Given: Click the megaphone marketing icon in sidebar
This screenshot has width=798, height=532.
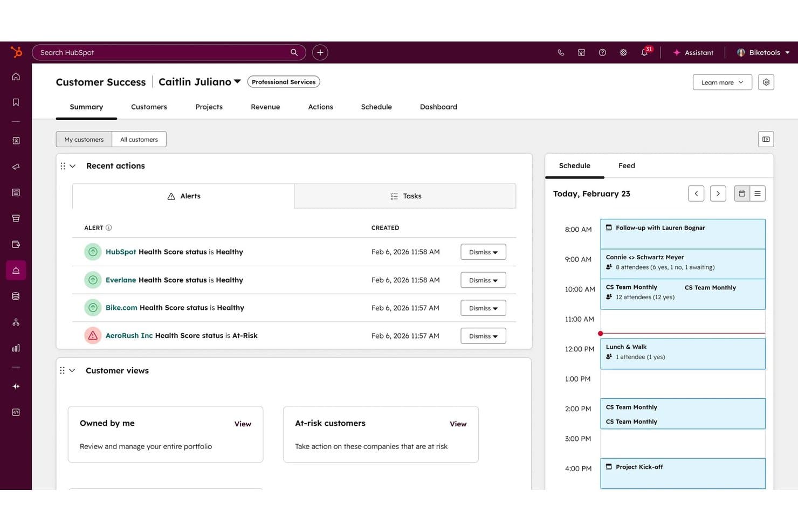Looking at the screenshot, I should pos(16,167).
